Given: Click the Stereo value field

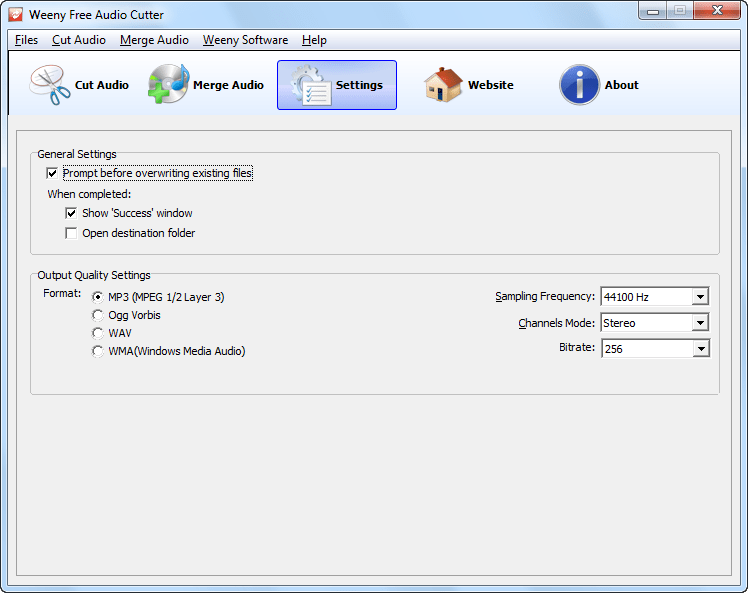Looking at the screenshot, I should point(647,323).
